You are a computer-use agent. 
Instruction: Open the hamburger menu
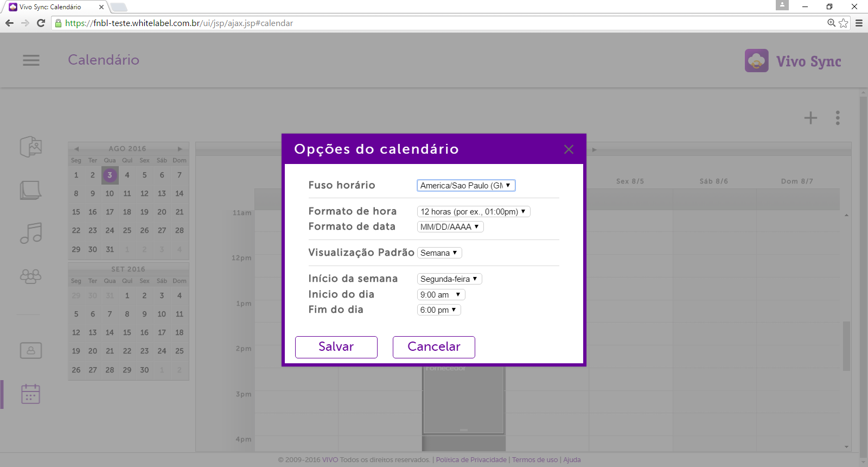[x=31, y=60]
